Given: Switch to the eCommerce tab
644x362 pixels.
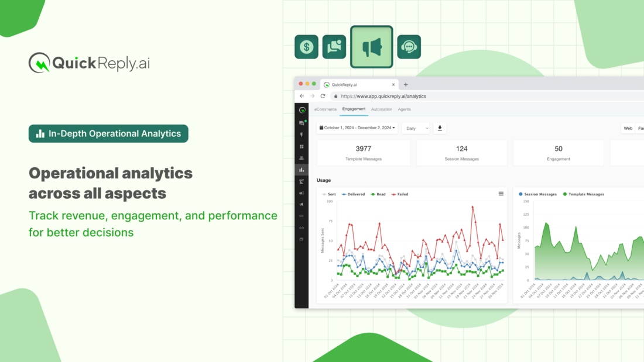Looking at the screenshot, I should point(326,109).
